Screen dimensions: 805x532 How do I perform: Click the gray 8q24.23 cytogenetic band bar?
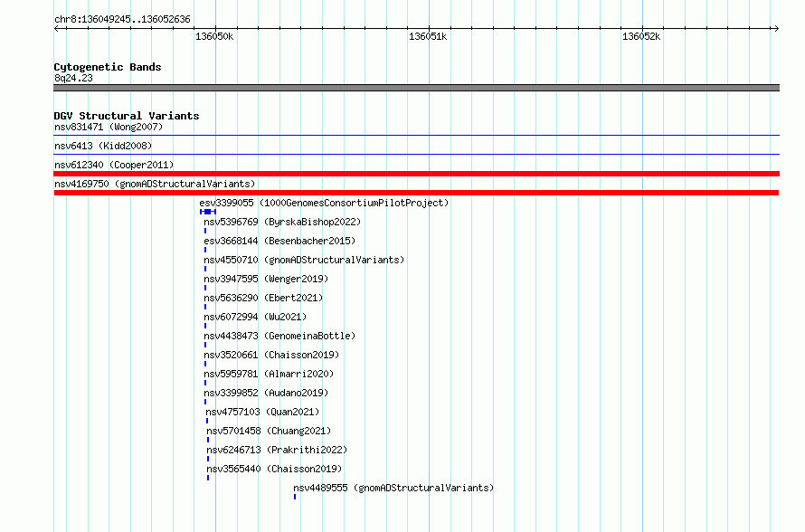click(x=416, y=88)
